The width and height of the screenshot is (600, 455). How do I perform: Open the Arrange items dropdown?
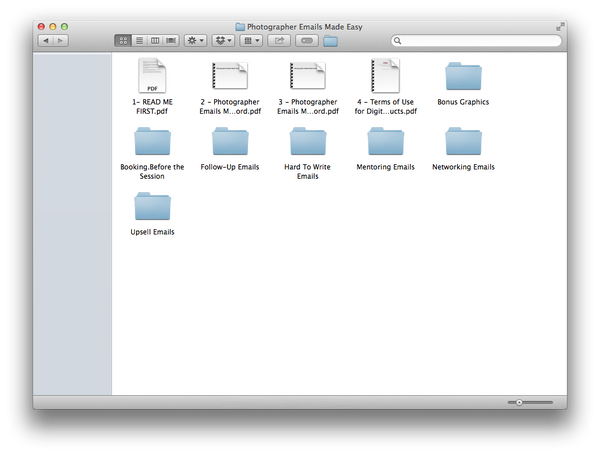click(251, 41)
